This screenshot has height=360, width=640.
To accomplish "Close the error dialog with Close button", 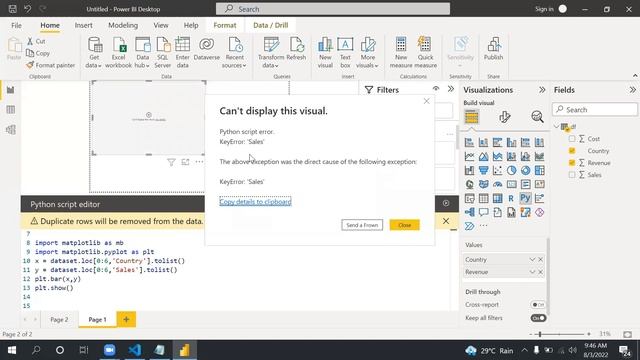I will click(x=404, y=225).
